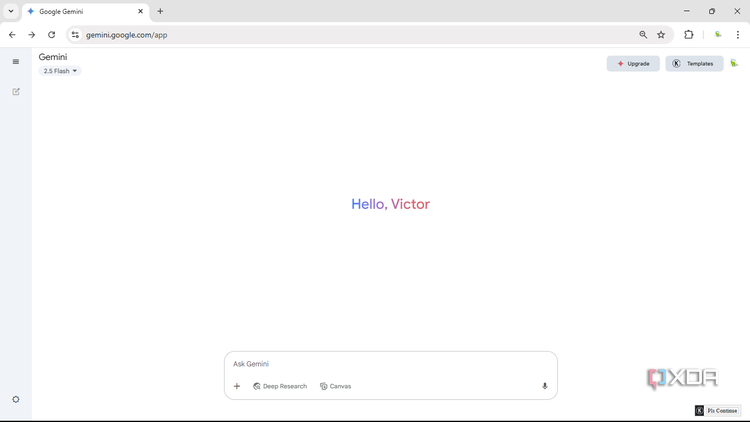Open the Chrome three-dot menu
Viewport: 750px width, 422px height.
click(738, 34)
